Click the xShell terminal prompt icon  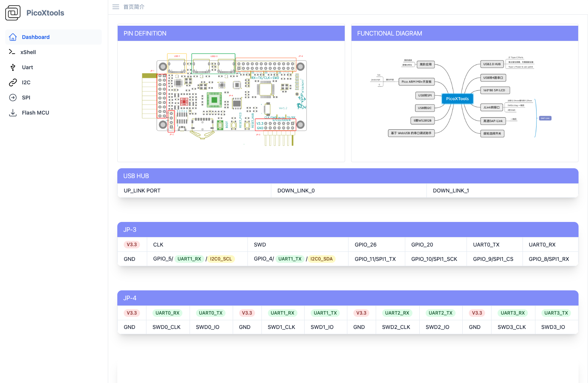[x=12, y=52]
